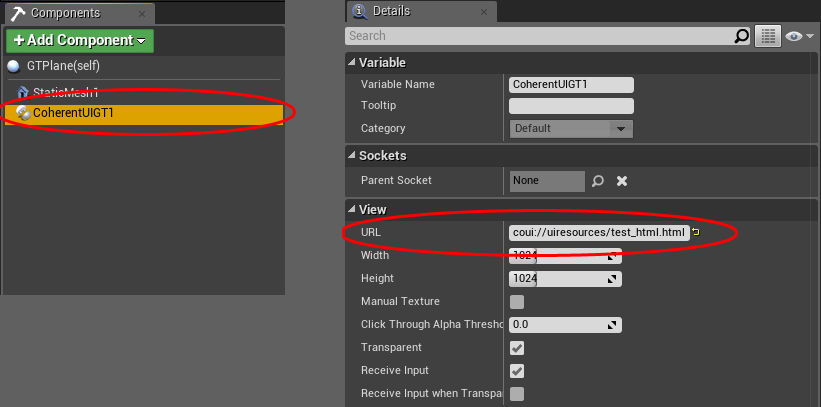Uncheck the Transparent checkbox
The width and height of the screenshot is (821, 407).
(x=517, y=348)
